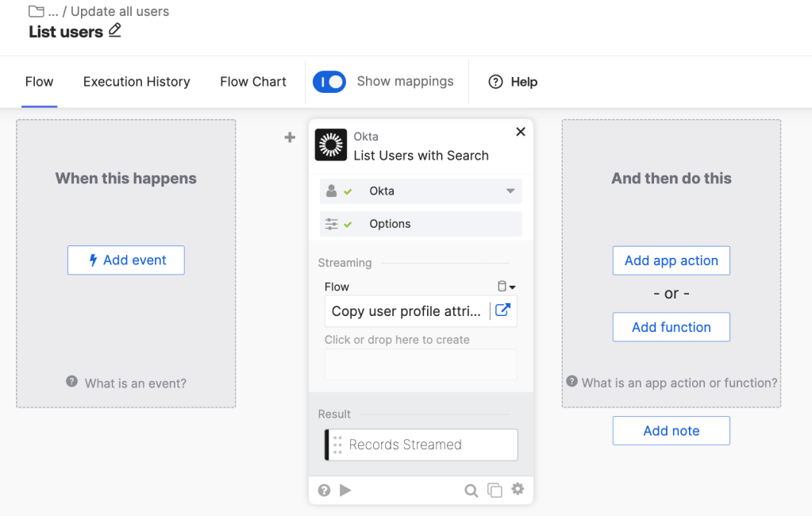
Task: Duplicate the List Users with Search card
Action: (495, 490)
